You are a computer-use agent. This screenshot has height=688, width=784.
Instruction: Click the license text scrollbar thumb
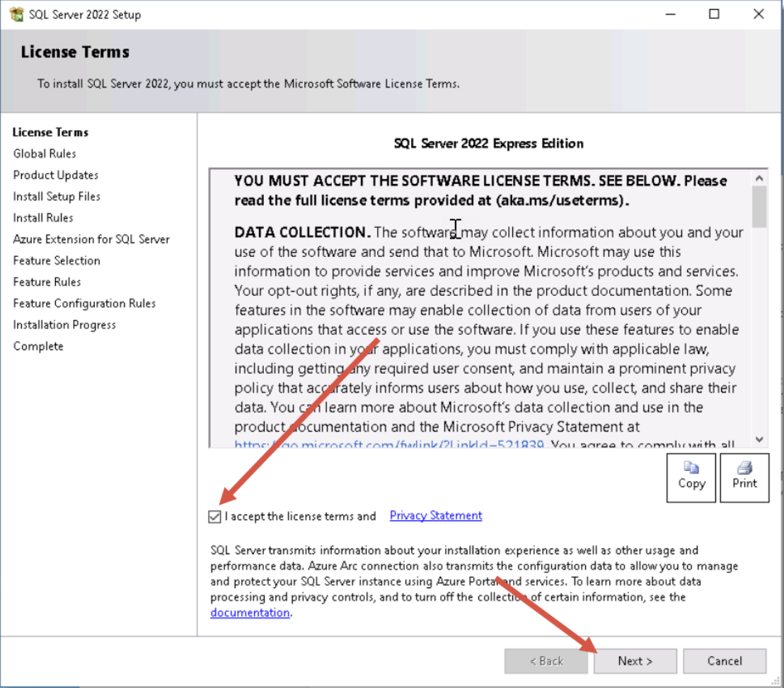pos(759,207)
